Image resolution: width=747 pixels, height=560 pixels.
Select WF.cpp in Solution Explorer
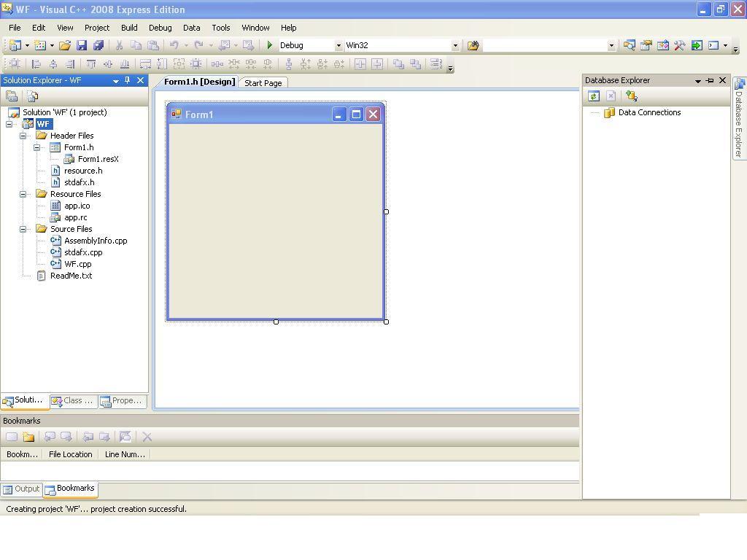(x=77, y=264)
